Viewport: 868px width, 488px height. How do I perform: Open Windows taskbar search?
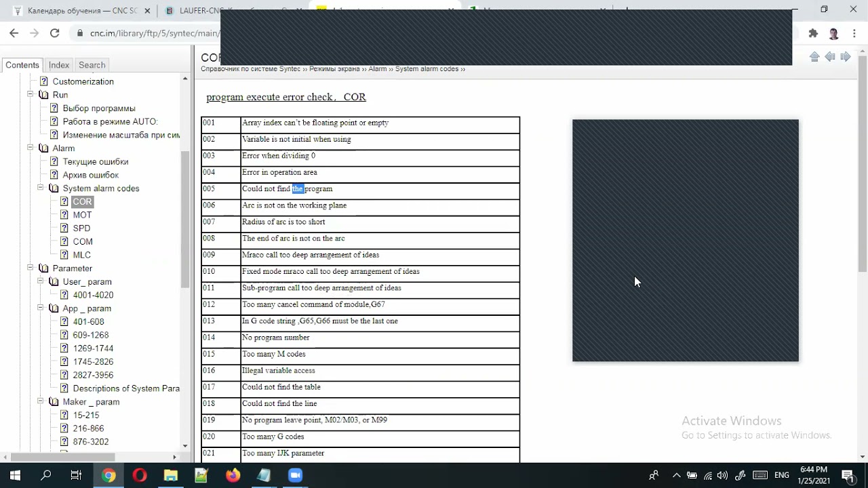point(46,475)
